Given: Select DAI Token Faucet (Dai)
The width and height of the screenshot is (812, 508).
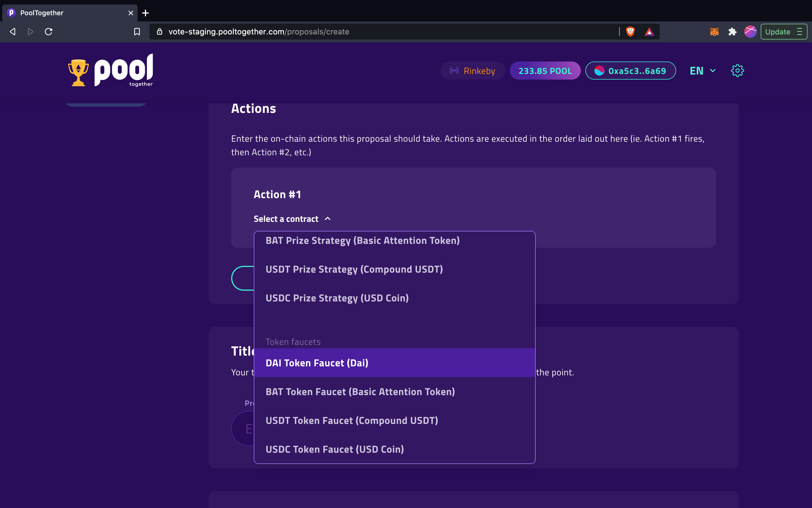Looking at the screenshot, I should click(x=395, y=363).
